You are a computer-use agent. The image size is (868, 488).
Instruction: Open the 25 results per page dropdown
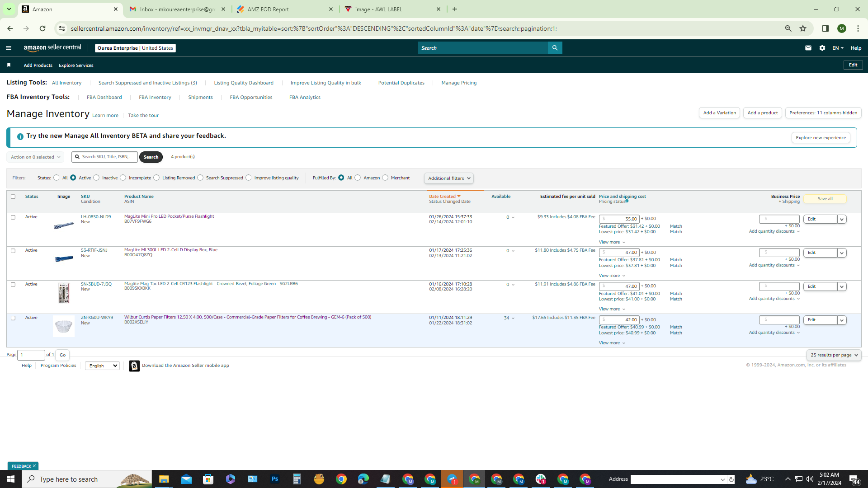(x=834, y=355)
